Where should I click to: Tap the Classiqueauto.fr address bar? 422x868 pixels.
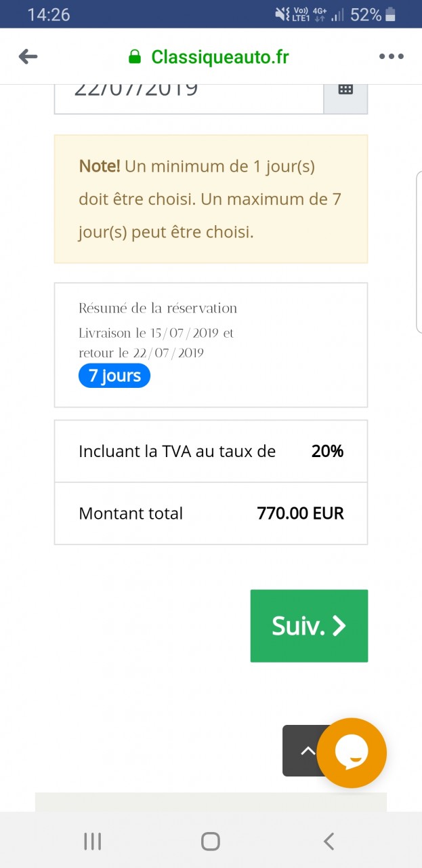coord(219,57)
